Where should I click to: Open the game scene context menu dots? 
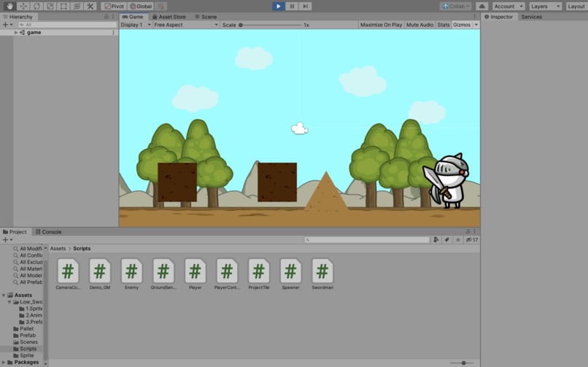[113, 33]
